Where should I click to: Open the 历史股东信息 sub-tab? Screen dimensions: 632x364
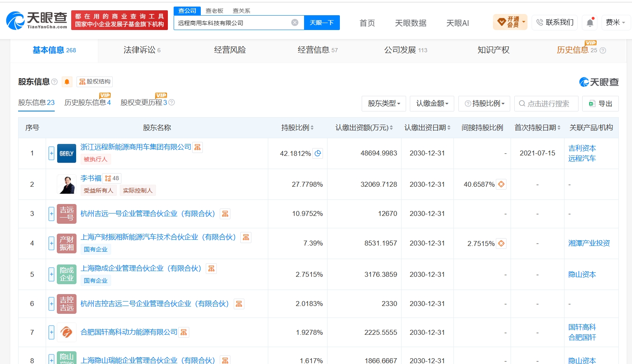coord(88,102)
